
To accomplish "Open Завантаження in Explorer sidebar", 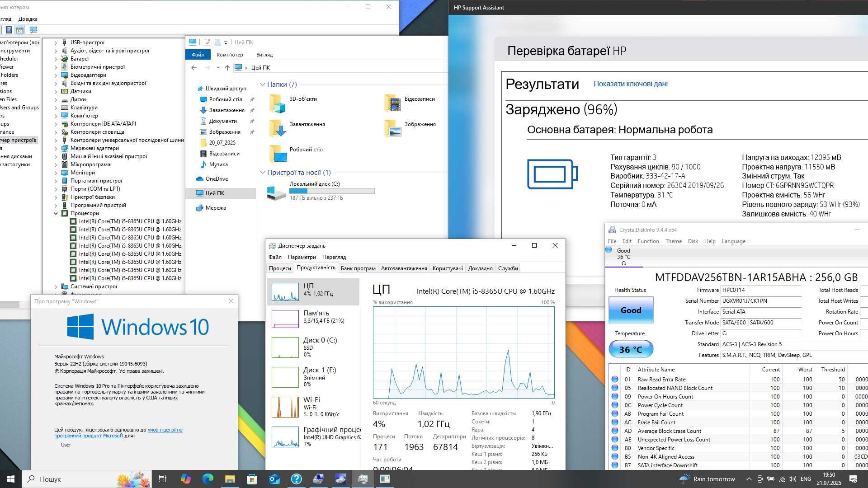I will point(226,110).
